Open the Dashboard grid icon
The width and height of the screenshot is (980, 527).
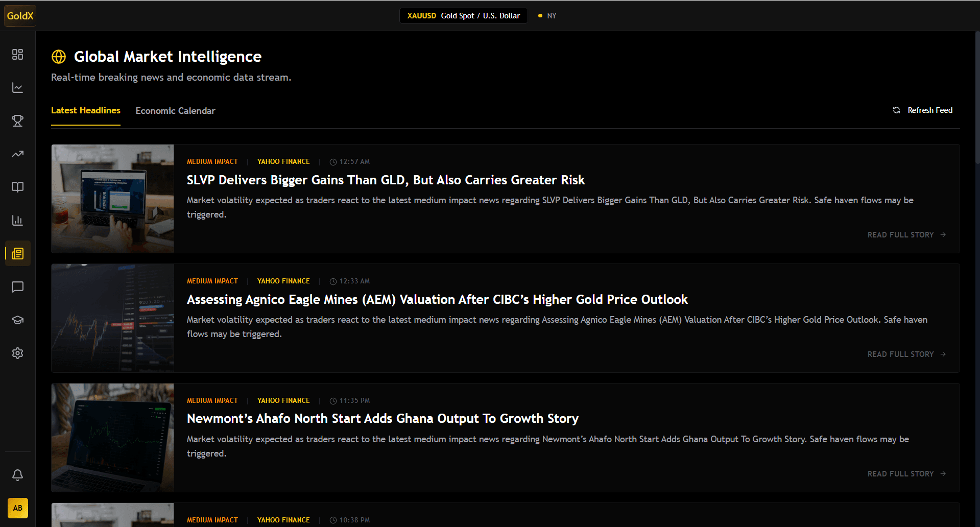(17, 54)
